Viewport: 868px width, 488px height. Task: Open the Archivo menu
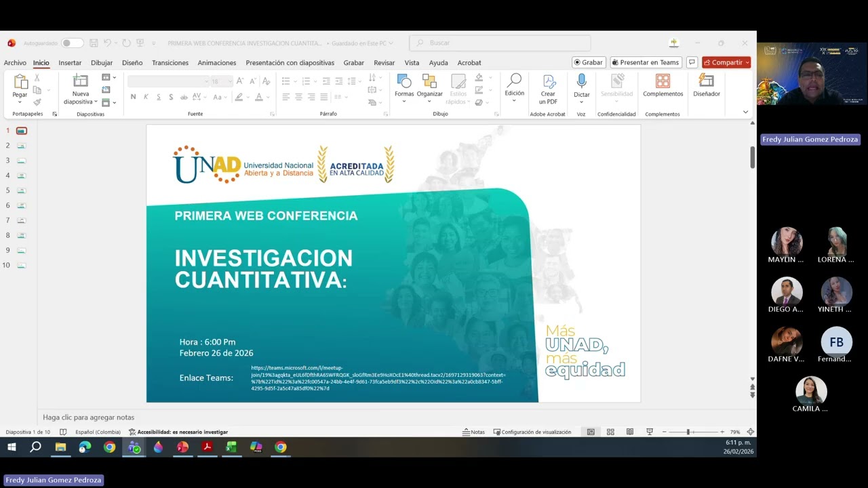click(x=15, y=62)
